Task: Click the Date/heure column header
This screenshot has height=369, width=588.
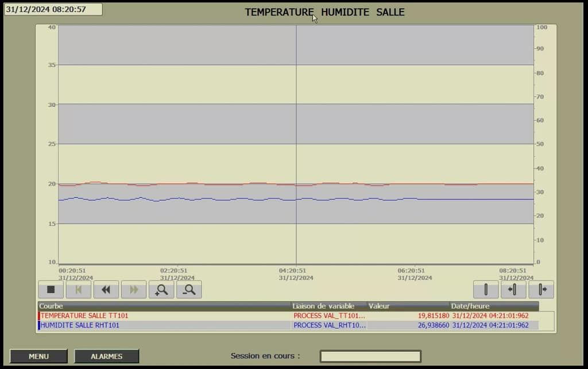Action: [x=494, y=306]
